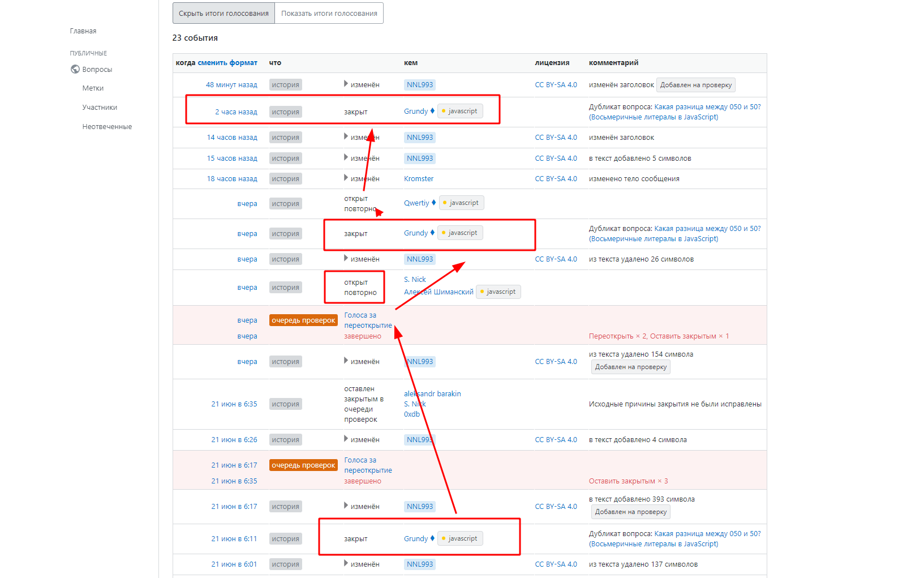Click the Оставить закрытым × 3 result text
The height and width of the screenshot is (578, 924).
click(628, 481)
